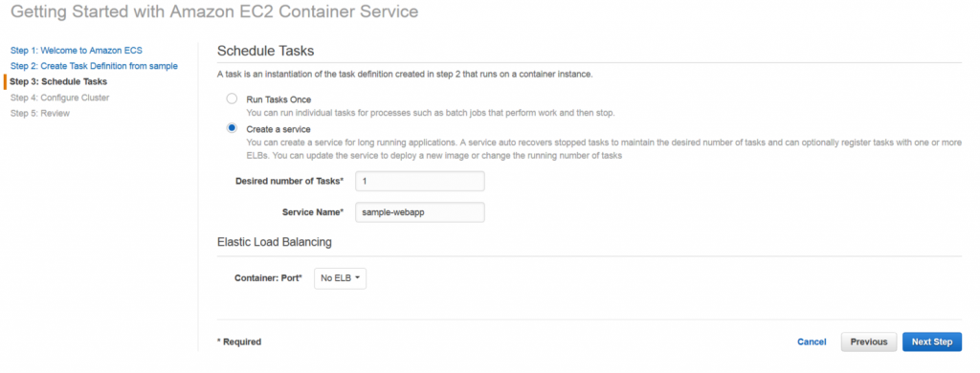The width and height of the screenshot is (980, 373).
Task: Focus the Desired number of Tasks field
Action: [x=420, y=181]
